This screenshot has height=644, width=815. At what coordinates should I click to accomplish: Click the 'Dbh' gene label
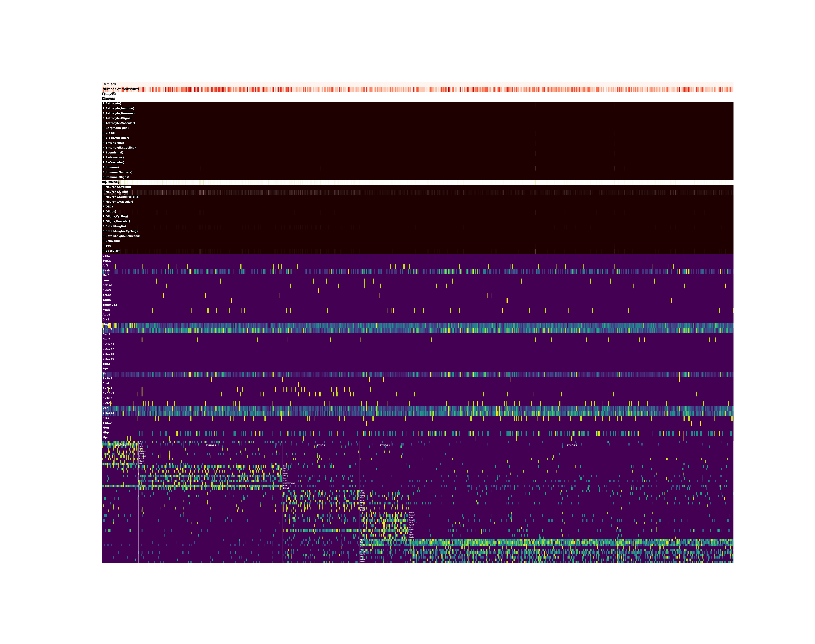pos(106,408)
